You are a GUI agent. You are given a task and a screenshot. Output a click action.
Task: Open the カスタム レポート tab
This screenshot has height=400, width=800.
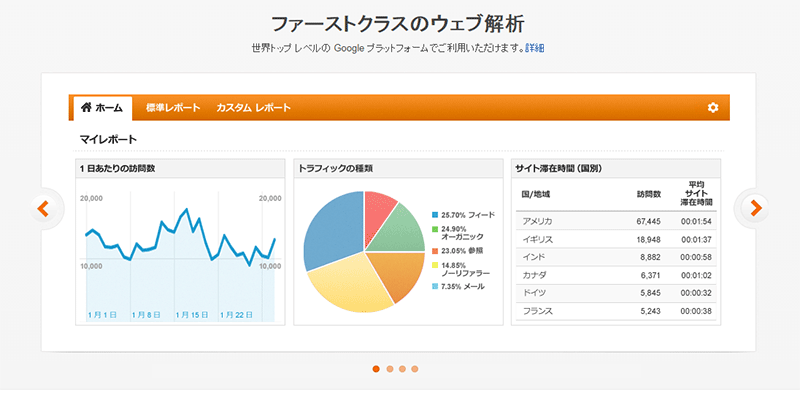pos(253,108)
